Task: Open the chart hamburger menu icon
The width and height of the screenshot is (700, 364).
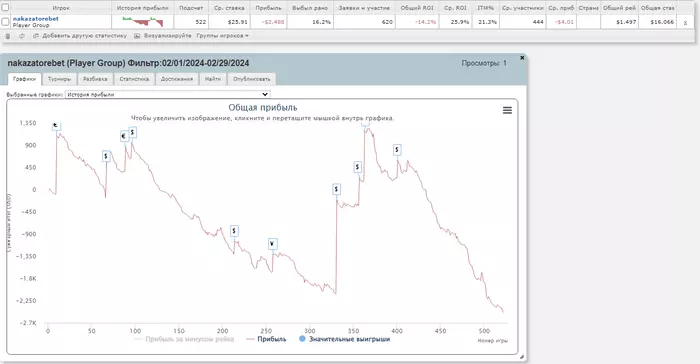Action: (x=507, y=110)
